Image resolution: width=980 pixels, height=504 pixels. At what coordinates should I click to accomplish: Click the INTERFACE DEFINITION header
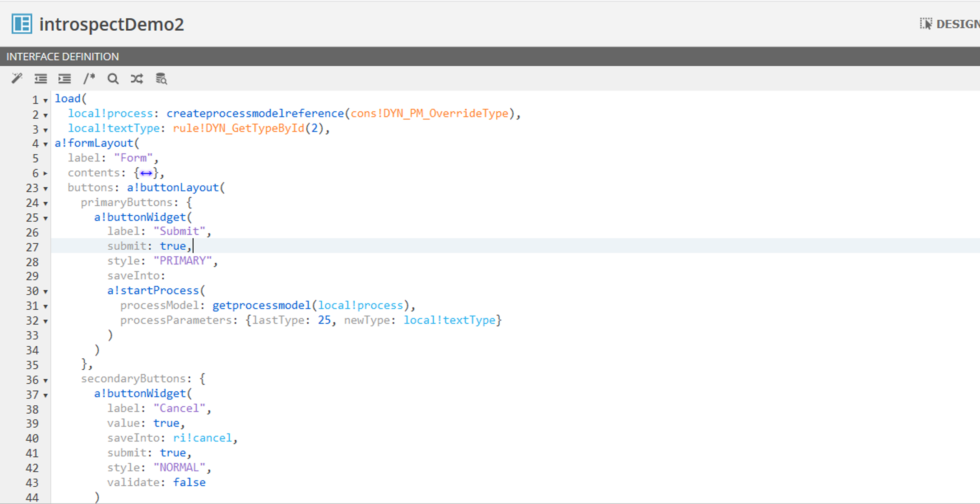click(x=63, y=57)
